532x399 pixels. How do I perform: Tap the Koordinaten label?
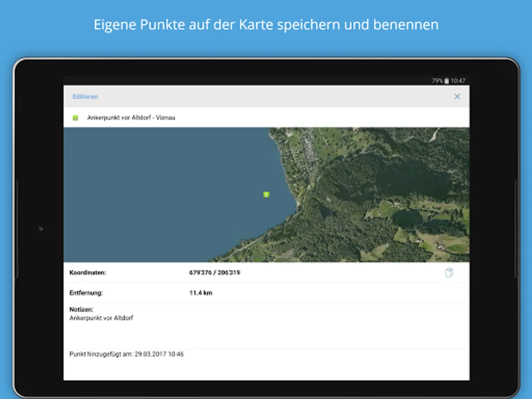(88, 273)
